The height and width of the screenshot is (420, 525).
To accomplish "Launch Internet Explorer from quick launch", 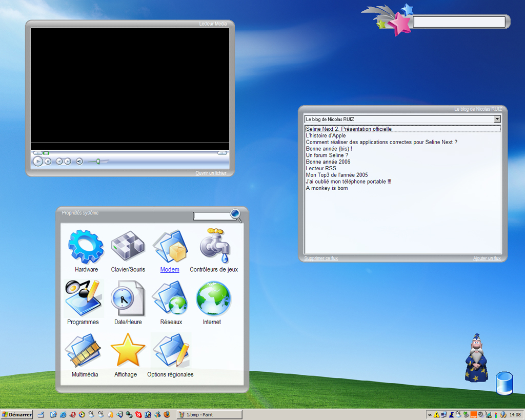I will [x=63, y=415].
